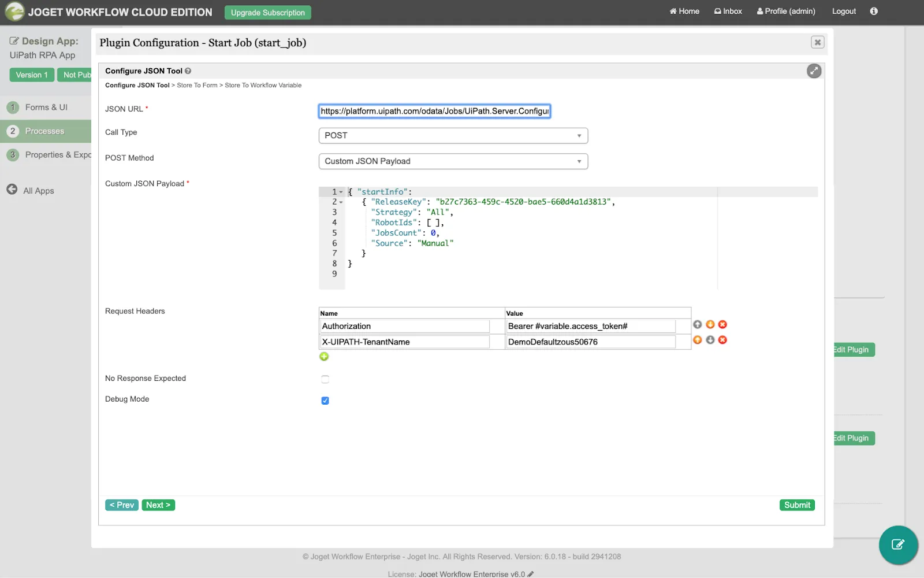924x578 pixels.
Task: Click the Bearer token value field
Action: pos(591,326)
